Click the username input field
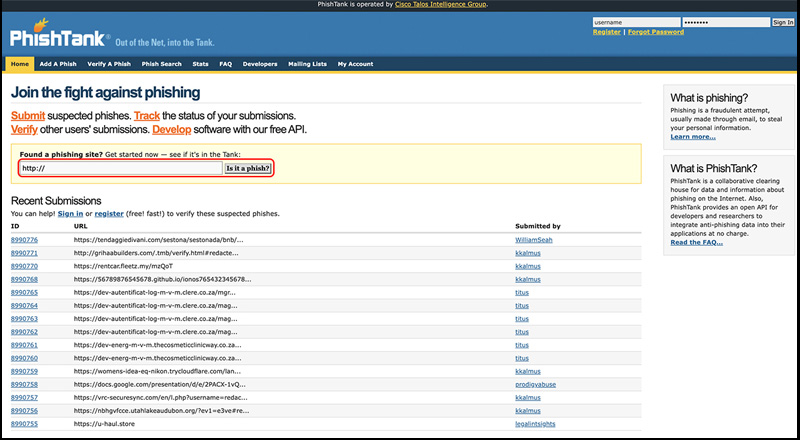The height and width of the screenshot is (440, 800). pos(636,22)
